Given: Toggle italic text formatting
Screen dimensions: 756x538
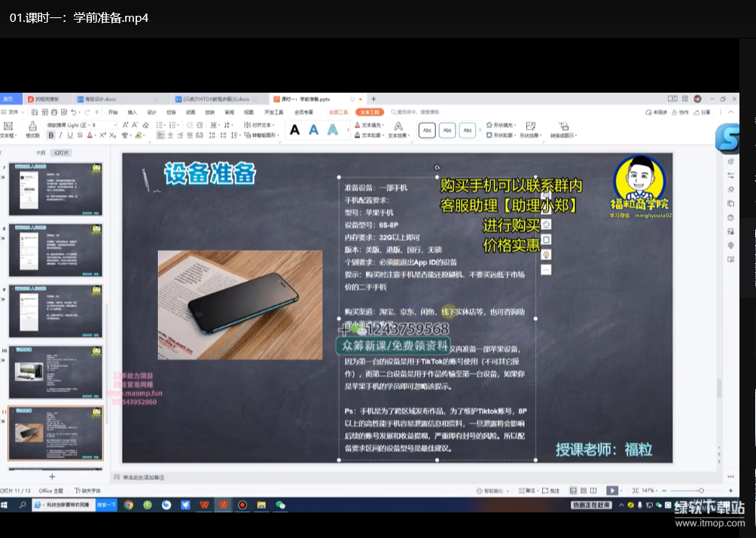Looking at the screenshot, I should coord(60,136).
